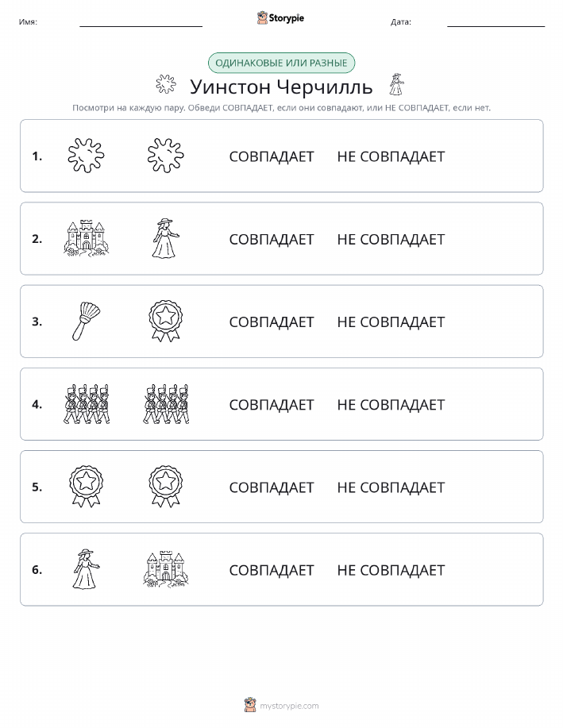Click the right splat shape in row 1
This screenshot has height=728, width=563.
[x=166, y=156]
